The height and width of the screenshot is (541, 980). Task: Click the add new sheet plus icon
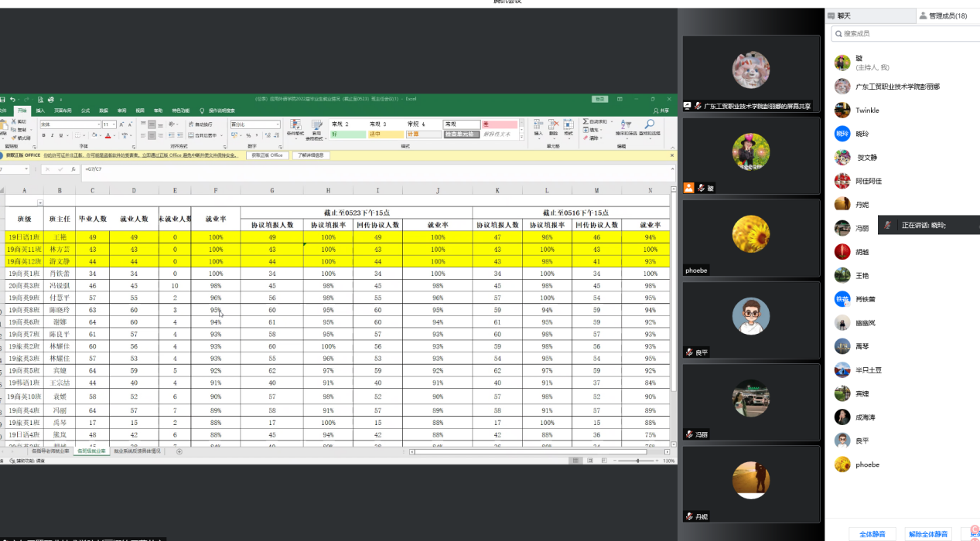[x=179, y=451]
